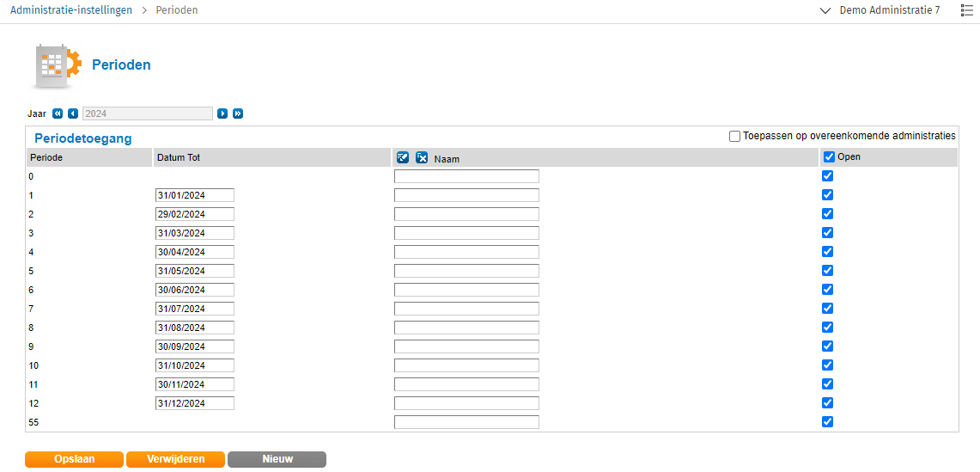Uncheck Open for period 55

click(x=828, y=422)
